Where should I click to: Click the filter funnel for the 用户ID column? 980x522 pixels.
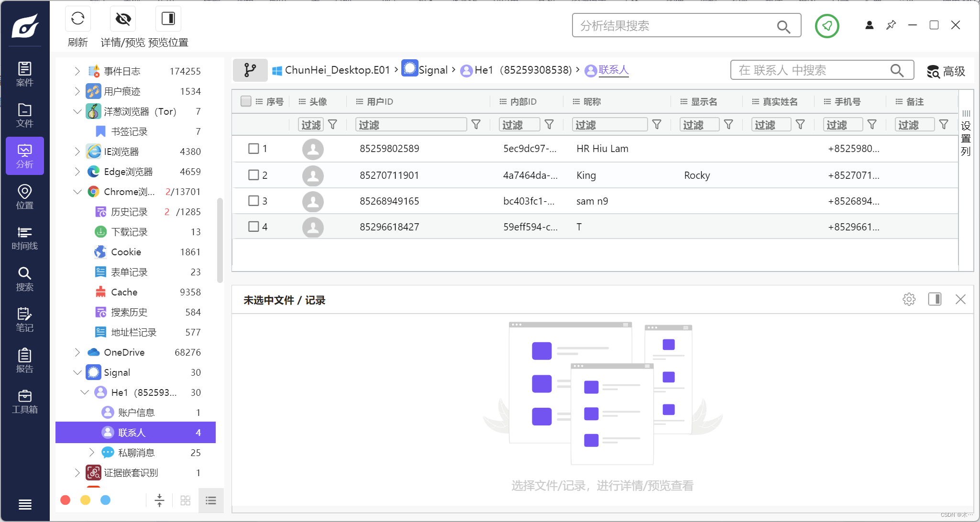pos(476,125)
